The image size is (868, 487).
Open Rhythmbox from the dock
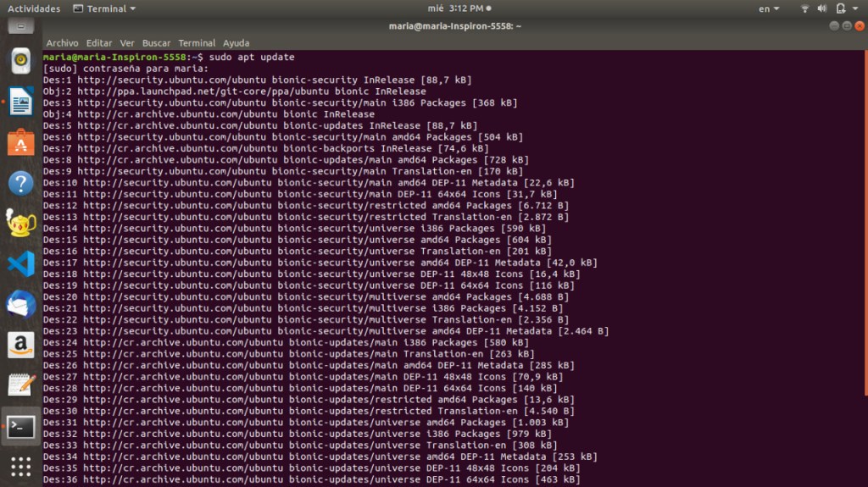[20, 61]
